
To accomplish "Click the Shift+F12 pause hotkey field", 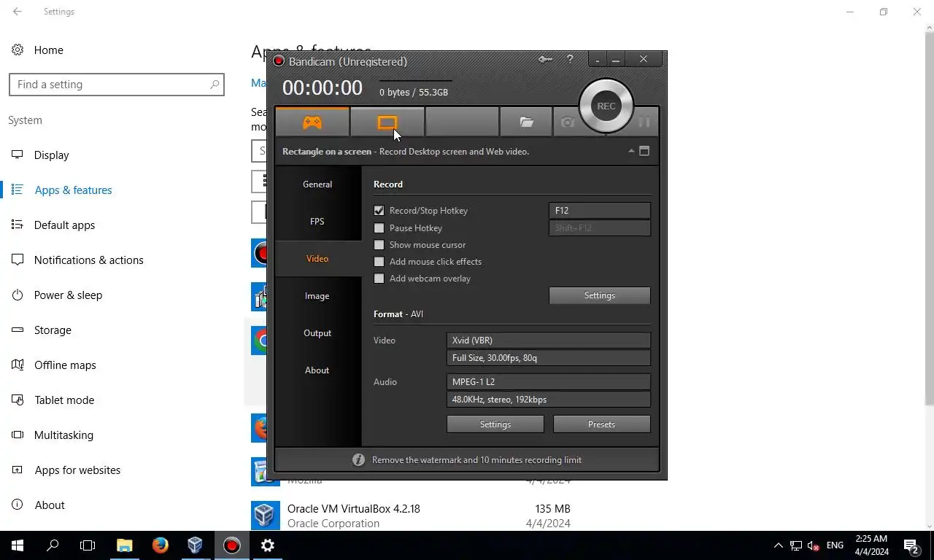I will pos(599,227).
